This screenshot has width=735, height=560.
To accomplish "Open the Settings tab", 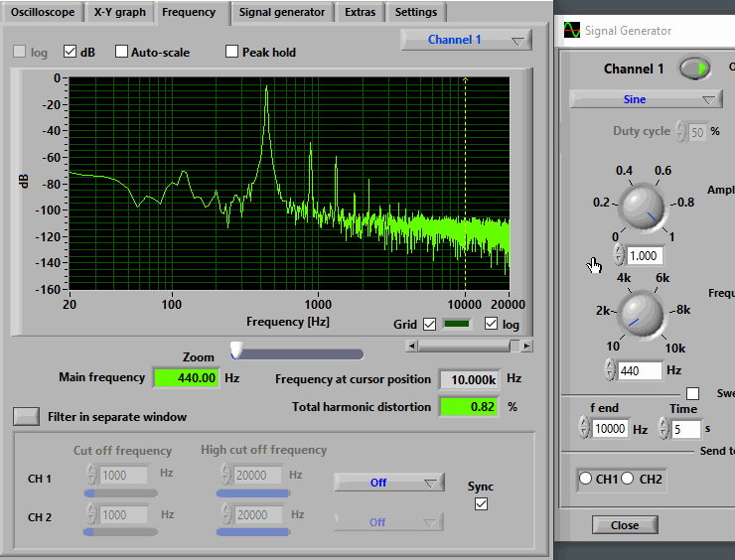I will pos(416,12).
